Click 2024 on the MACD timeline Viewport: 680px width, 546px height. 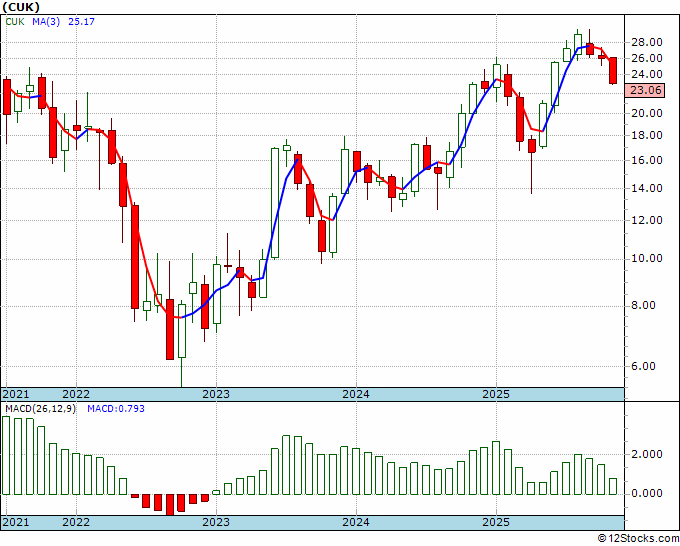356,522
